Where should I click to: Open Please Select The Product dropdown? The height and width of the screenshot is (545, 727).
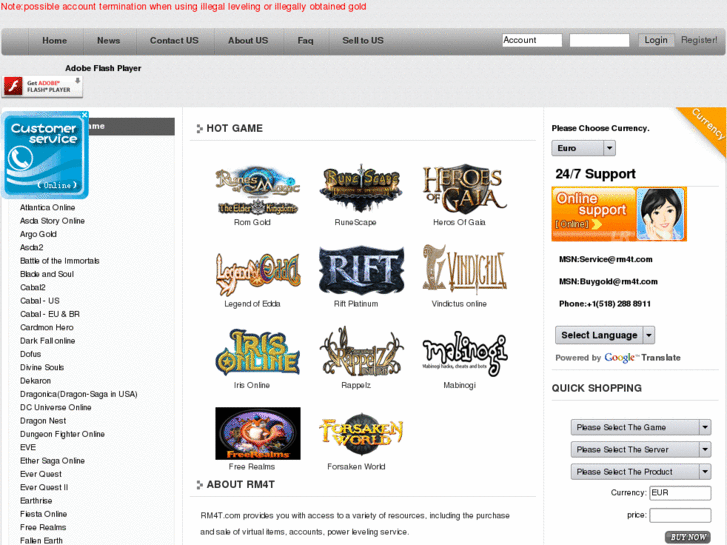coord(641,472)
